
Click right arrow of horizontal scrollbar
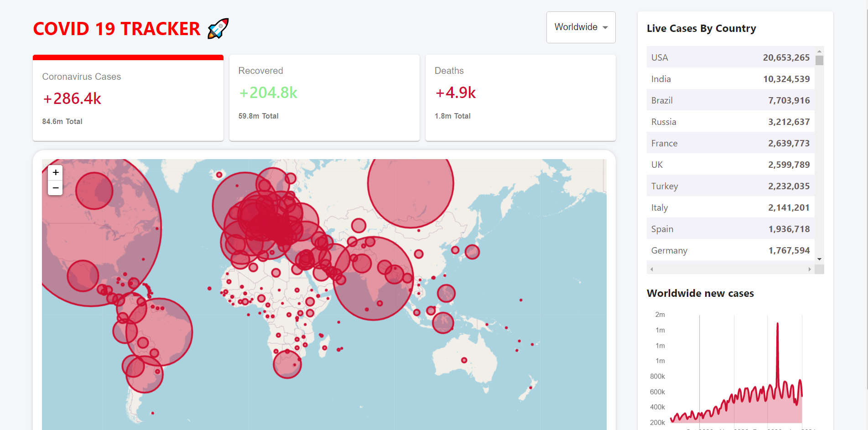pos(810,269)
